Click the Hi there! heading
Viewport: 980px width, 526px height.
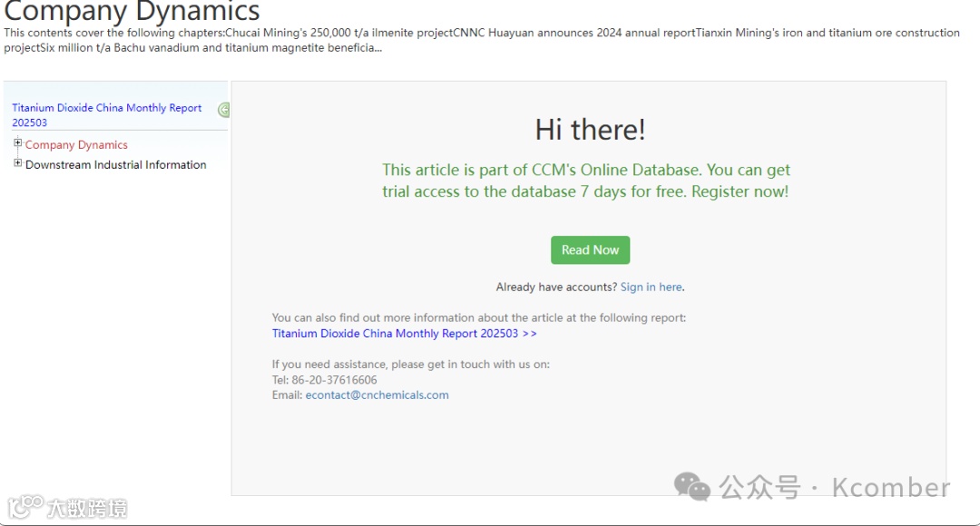coord(590,130)
